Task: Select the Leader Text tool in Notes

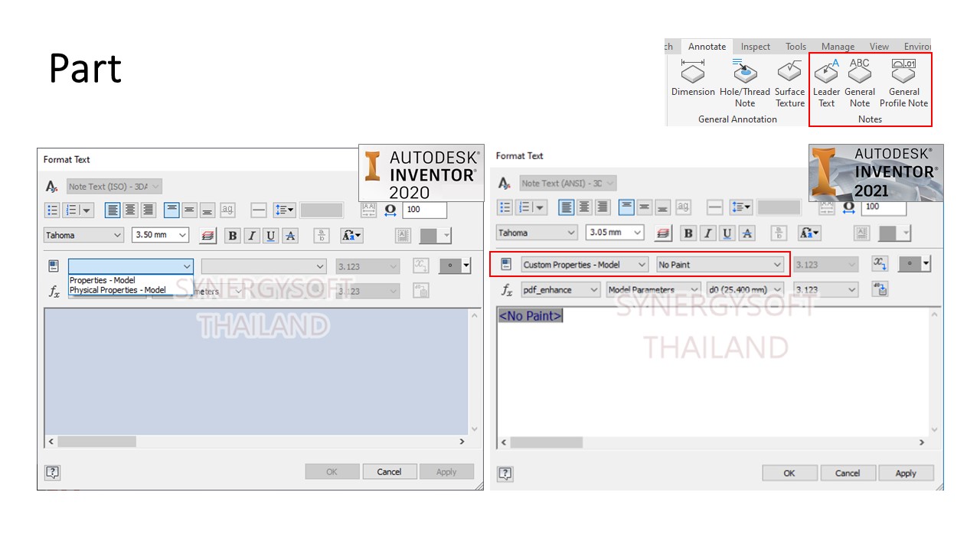Action: click(826, 84)
